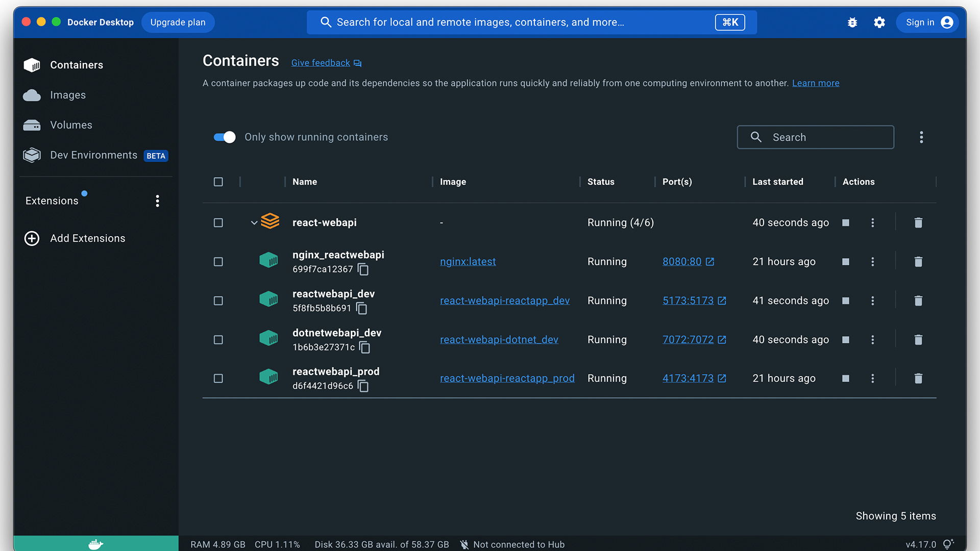Open the react-webapi-dotnet_dev image link

point(499,340)
